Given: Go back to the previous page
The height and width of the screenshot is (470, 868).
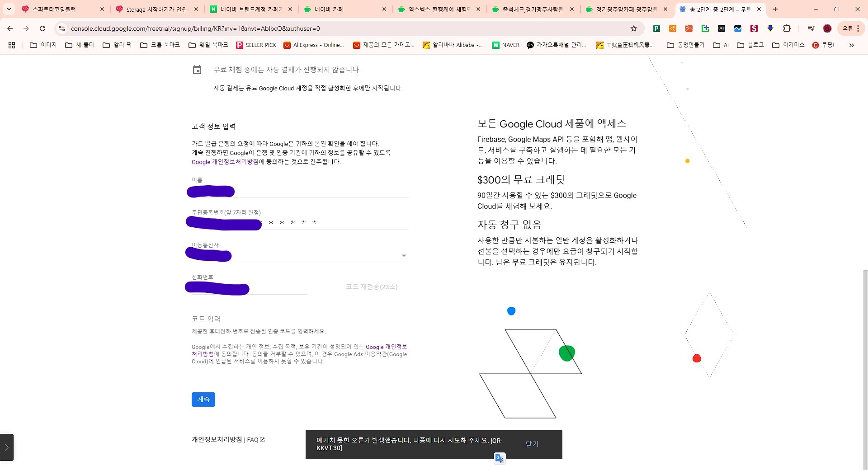Looking at the screenshot, I should click(x=10, y=28).
